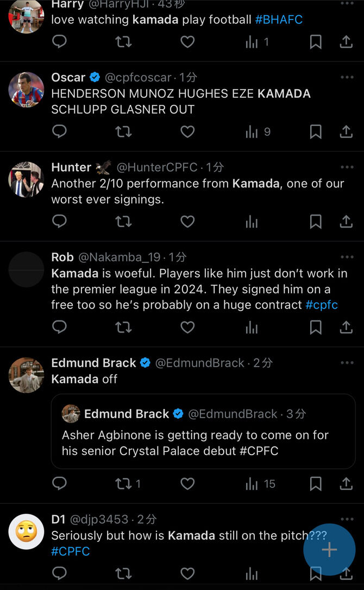Compose a new tweet with plus button
Image resolution: width=364 pixels, height=590 pixels.
(x=329, y=550)
